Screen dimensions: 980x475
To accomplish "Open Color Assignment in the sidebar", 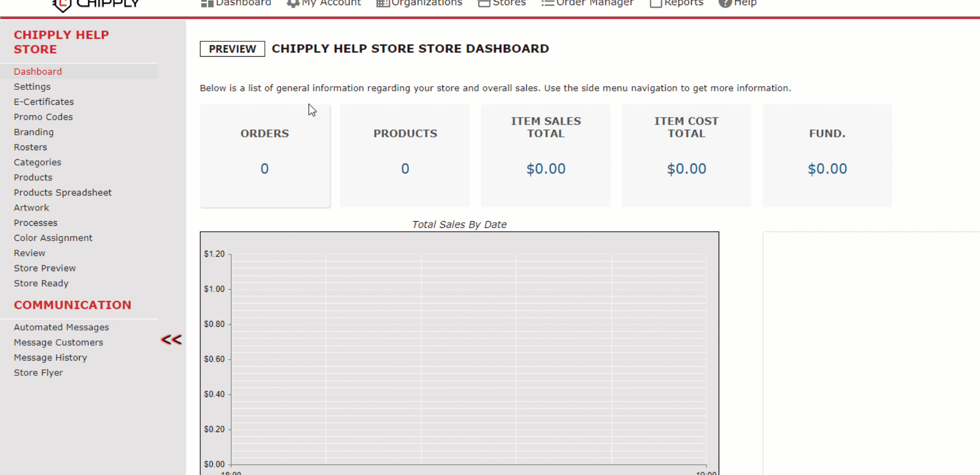I will (x=53, y=238).
